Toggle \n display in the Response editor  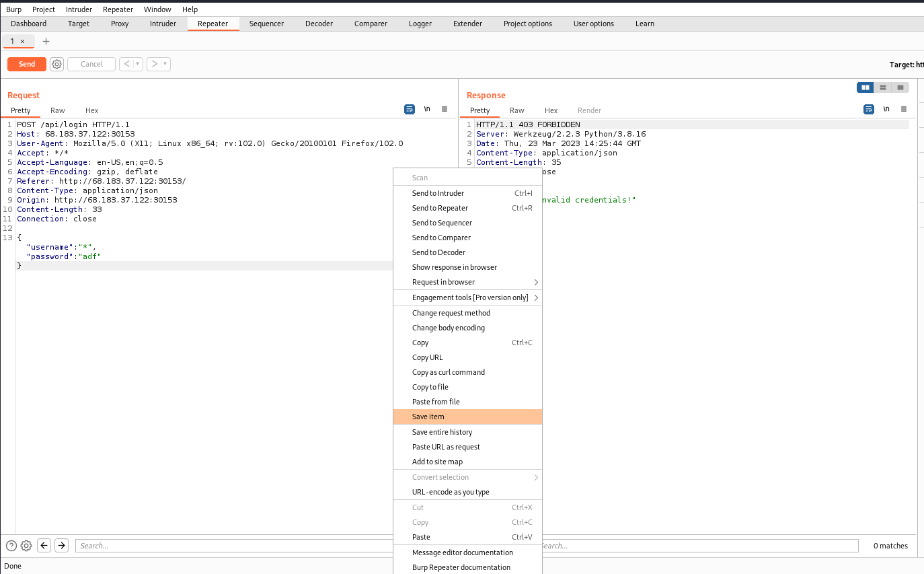click(886, 108)
